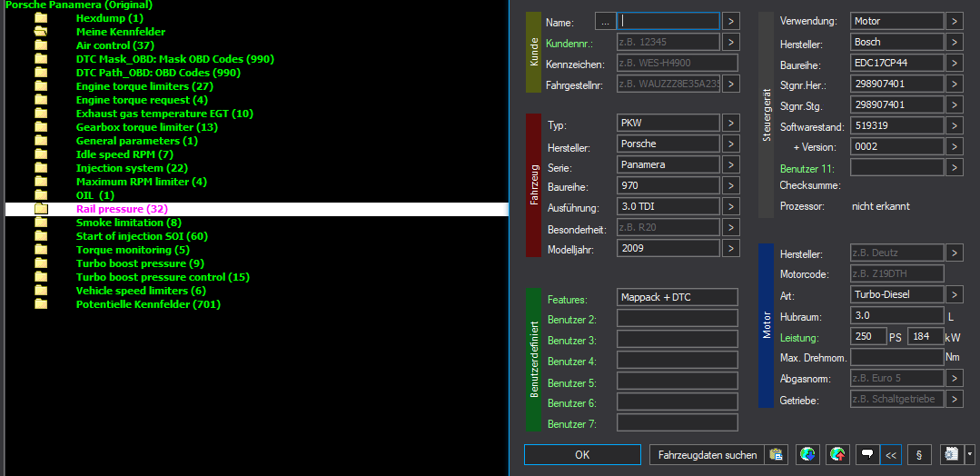Open the > arrow next to Art Turbo-Diesel

pyautogui.click(x=955, y=294)
